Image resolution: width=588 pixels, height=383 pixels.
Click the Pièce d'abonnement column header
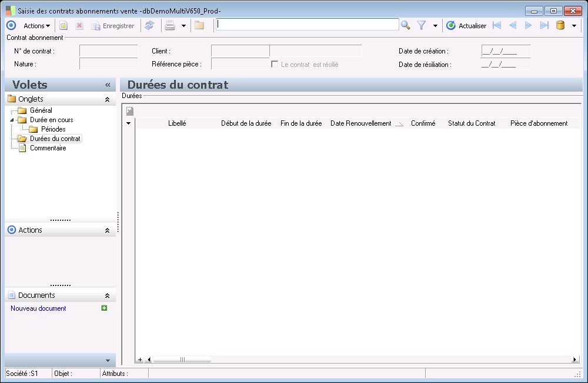[x=539, y=123]
